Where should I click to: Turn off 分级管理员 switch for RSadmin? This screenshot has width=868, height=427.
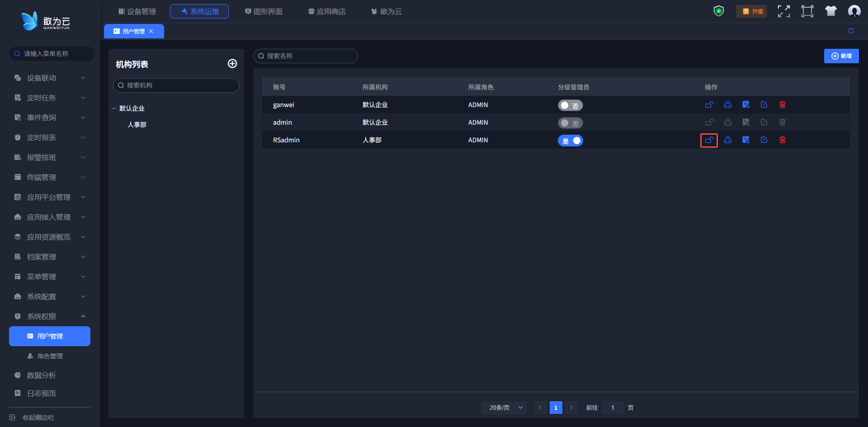570,141
